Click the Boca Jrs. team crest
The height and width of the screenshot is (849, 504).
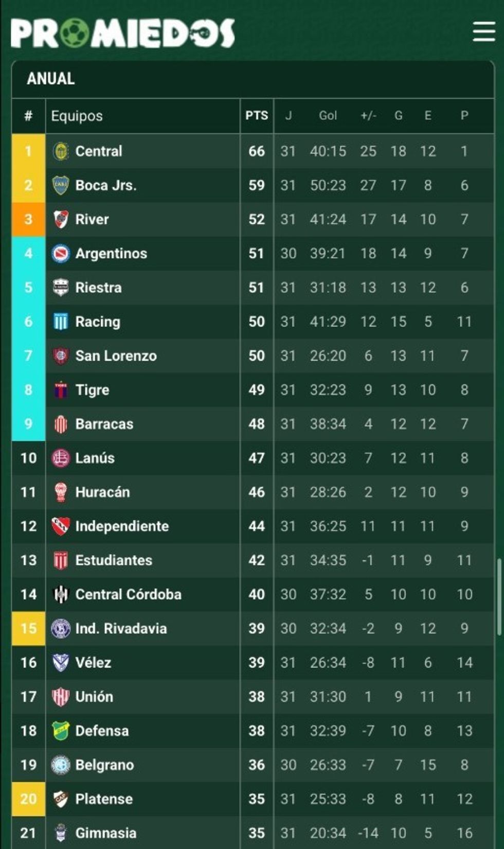point(61,185)
